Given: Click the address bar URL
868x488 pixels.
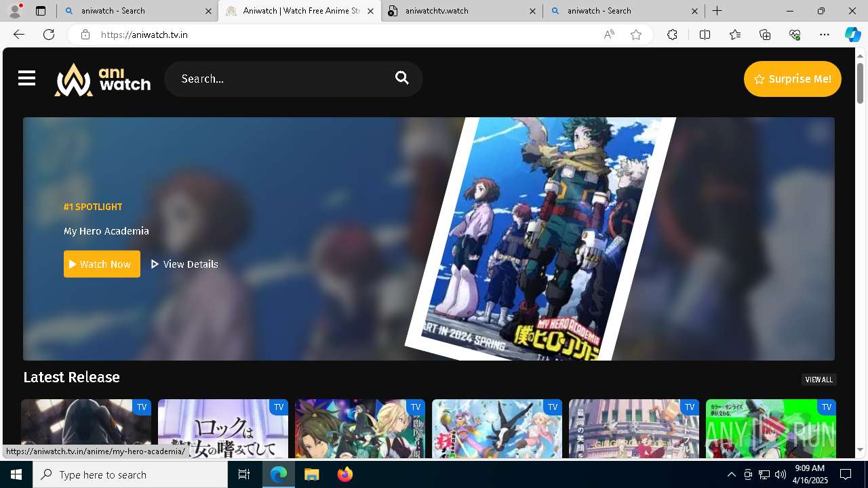Looking at the screenshot, I should [x=144, y=35].
